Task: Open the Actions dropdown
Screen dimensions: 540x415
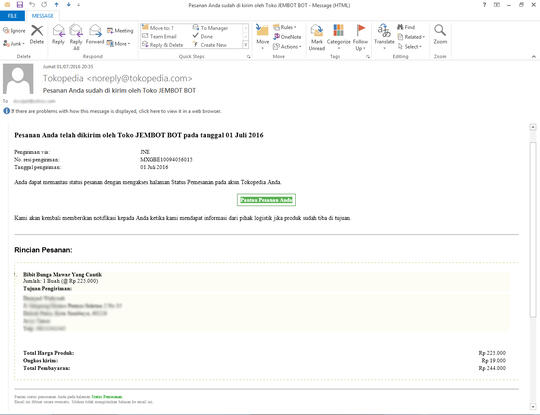Action: [x=287, y=46]
